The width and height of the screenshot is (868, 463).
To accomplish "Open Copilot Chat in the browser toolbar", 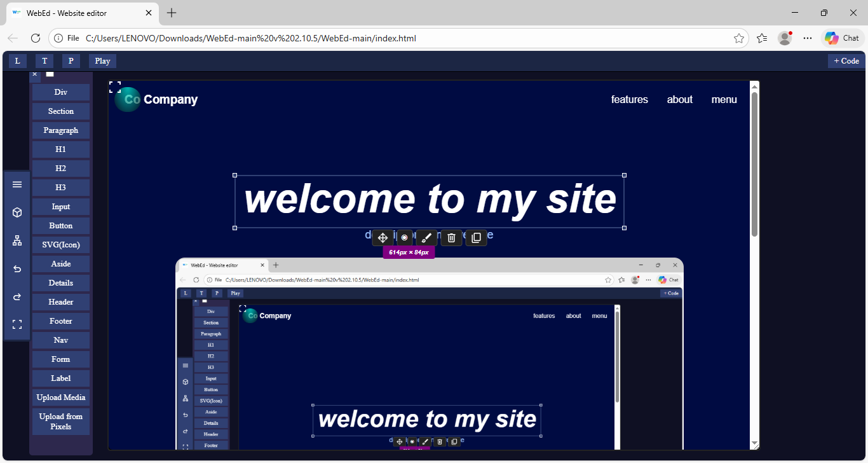I will (841, 38).
